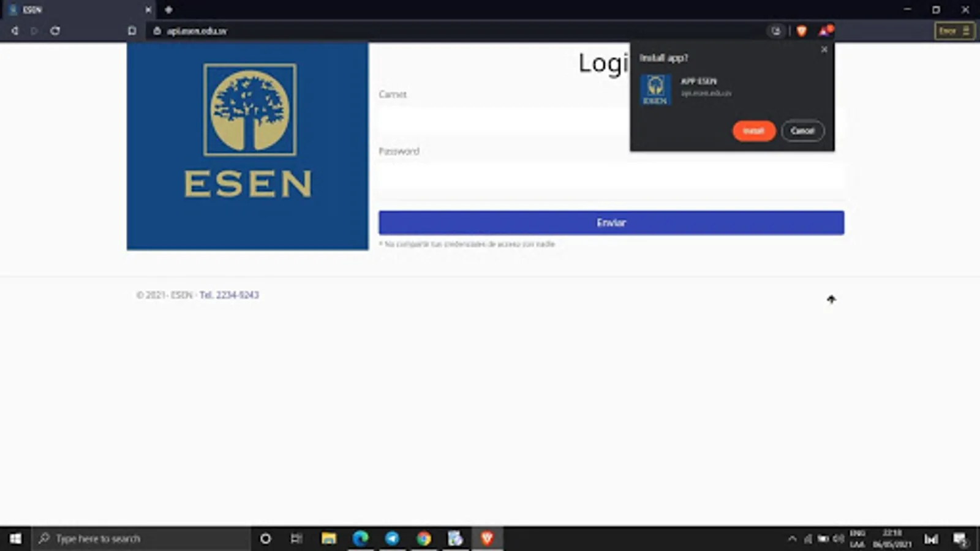Viewport: 980px width, 551px height.
Task: Open a new browser tab
Action: [168, 10]
